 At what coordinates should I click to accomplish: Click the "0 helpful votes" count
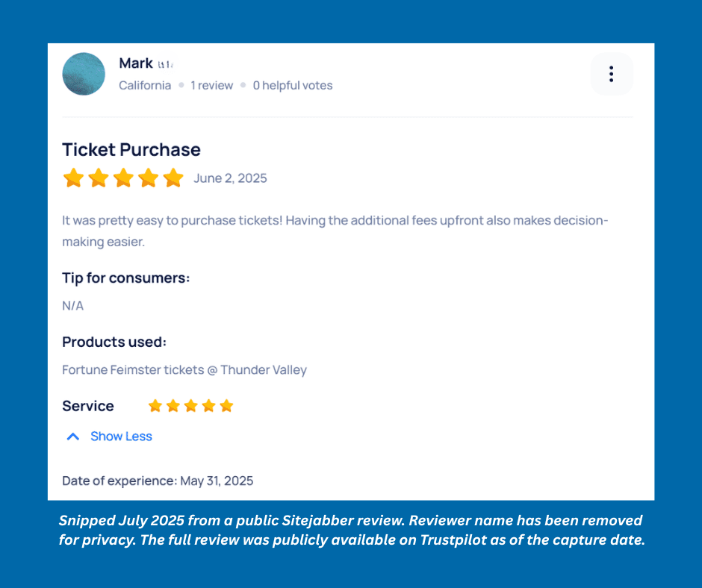click(x=293, y=85)
